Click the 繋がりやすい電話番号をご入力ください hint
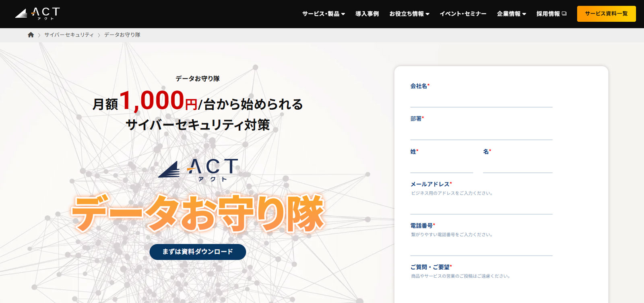 tap(452, 235)
